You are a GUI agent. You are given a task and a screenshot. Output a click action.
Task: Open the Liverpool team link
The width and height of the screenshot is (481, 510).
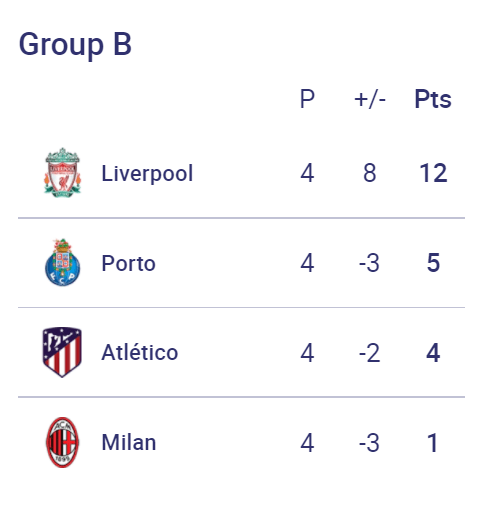coord(147,173)
